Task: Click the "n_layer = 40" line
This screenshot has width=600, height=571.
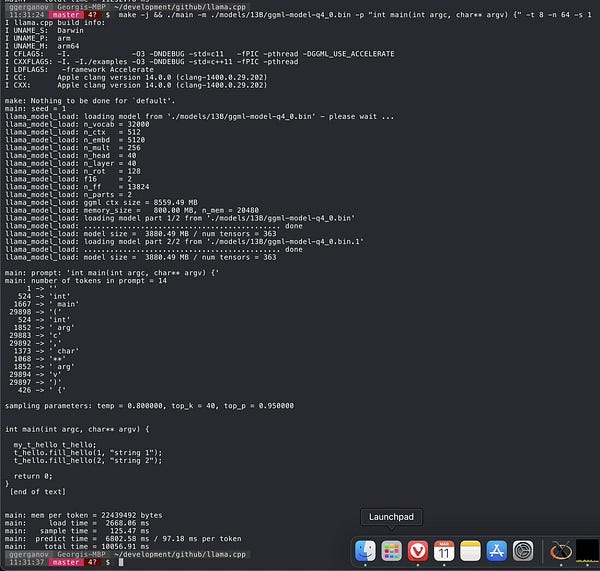Action: point(71,163)
